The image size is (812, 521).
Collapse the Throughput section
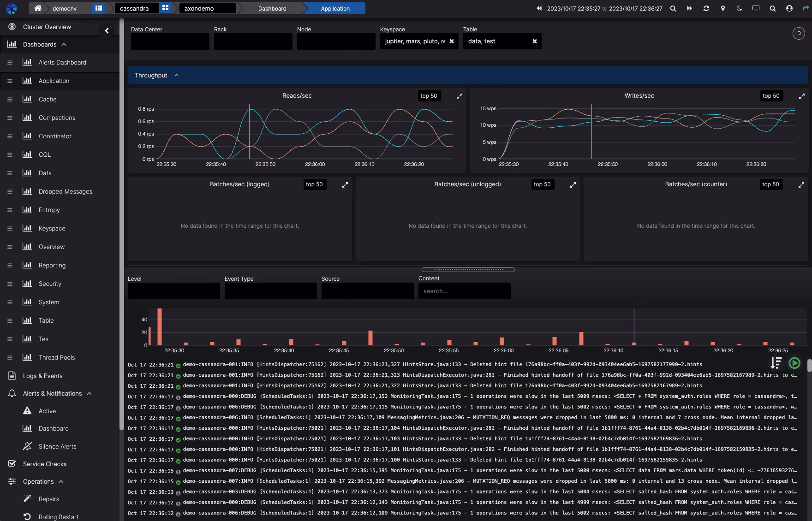click(x=176, y=75)
